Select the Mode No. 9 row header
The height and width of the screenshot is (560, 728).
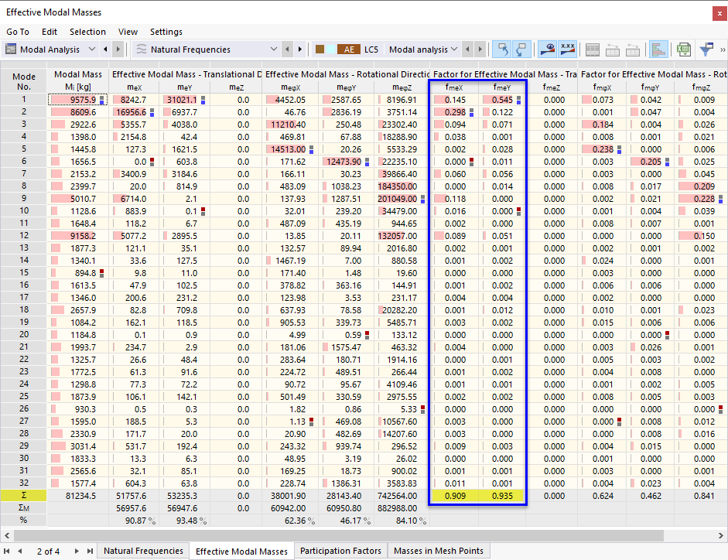[24, 199]
